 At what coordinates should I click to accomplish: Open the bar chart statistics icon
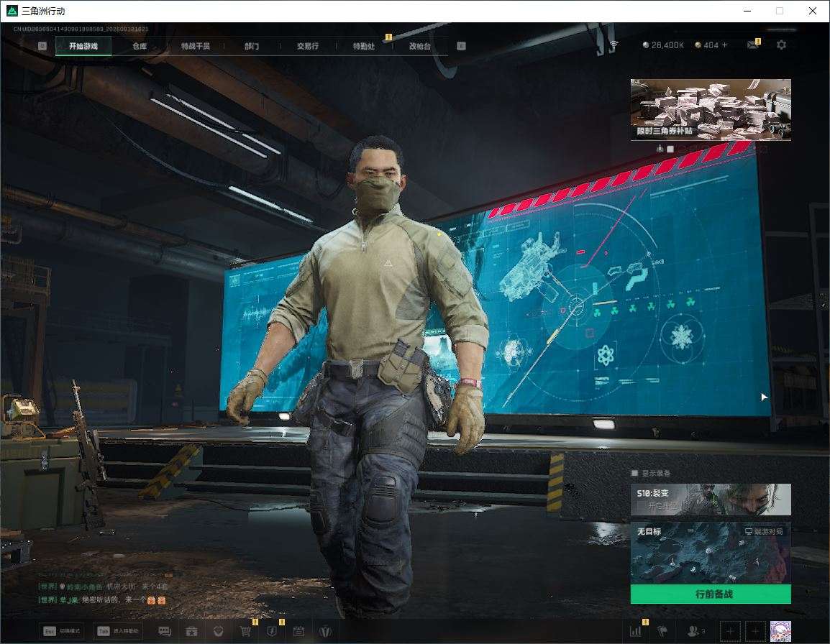point(635,631)
